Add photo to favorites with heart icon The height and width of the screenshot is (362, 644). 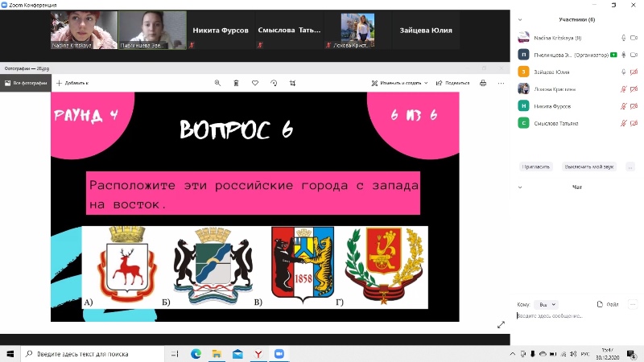[255, 83]
